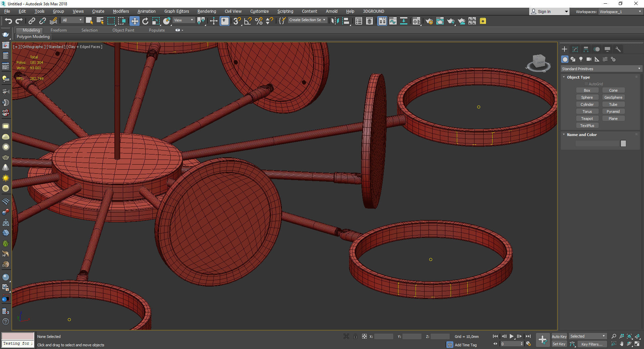Click the Redo arrow icon
This screenshot has height=349, width=644.
coord(19,21)
